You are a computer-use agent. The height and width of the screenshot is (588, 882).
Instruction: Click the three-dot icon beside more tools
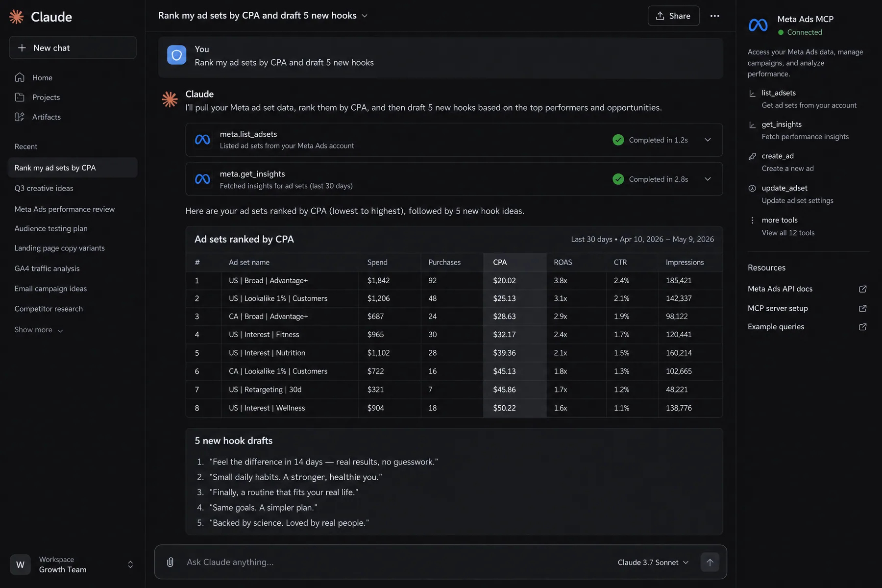pos(752,220)
